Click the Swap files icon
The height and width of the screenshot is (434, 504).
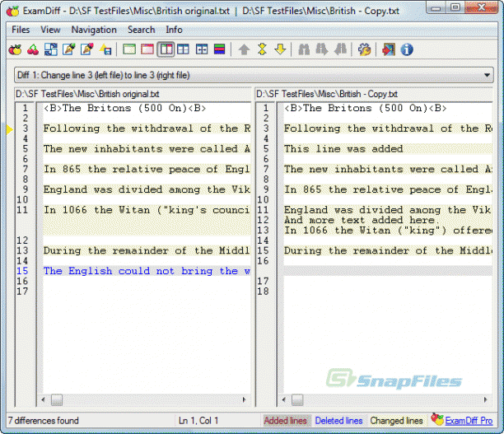tap(51, 50)
